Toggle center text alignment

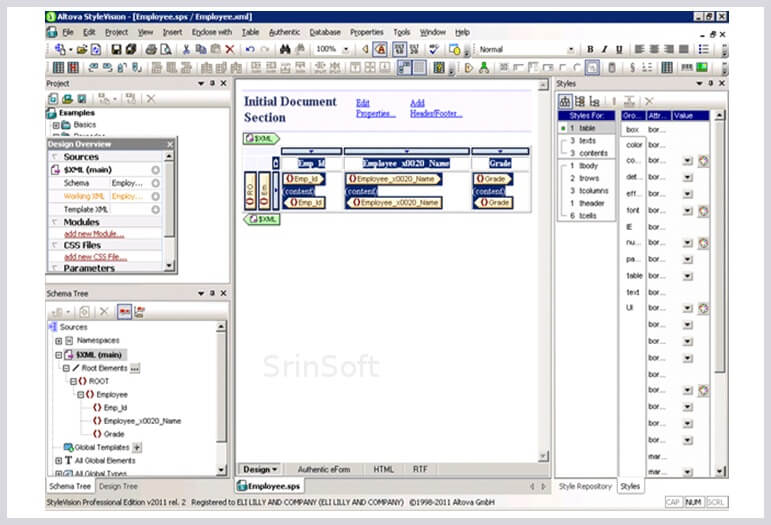coord(654,49)
